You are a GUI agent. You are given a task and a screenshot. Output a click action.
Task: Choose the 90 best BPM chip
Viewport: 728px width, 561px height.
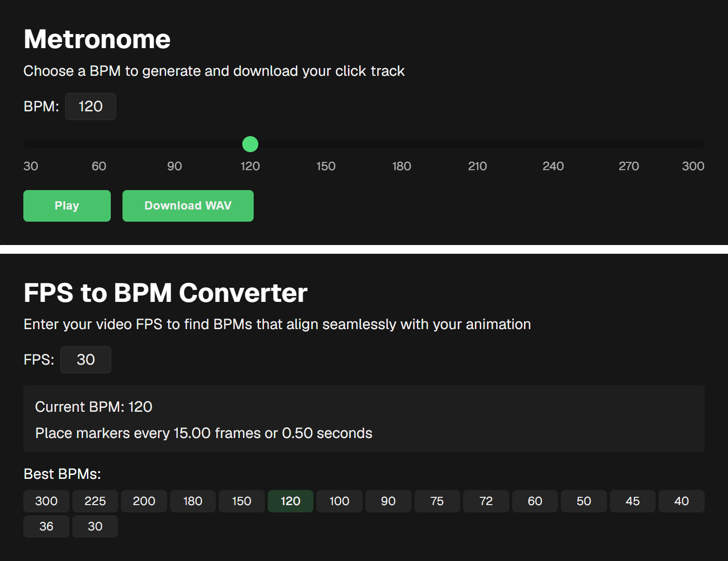388,501
